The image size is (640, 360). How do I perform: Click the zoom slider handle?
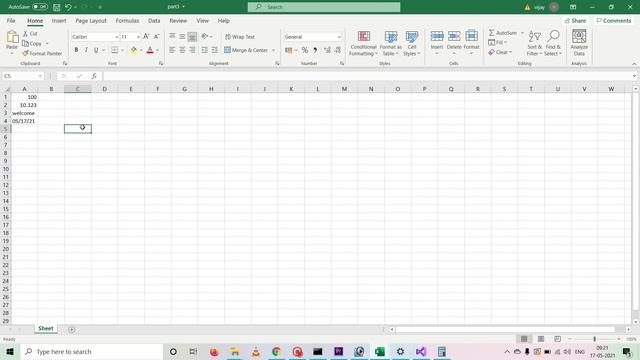594,339
